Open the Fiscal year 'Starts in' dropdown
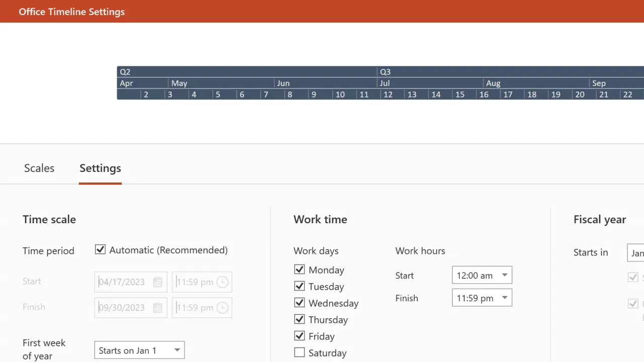This screenshot has width=644, height=362. click(636, 253)
